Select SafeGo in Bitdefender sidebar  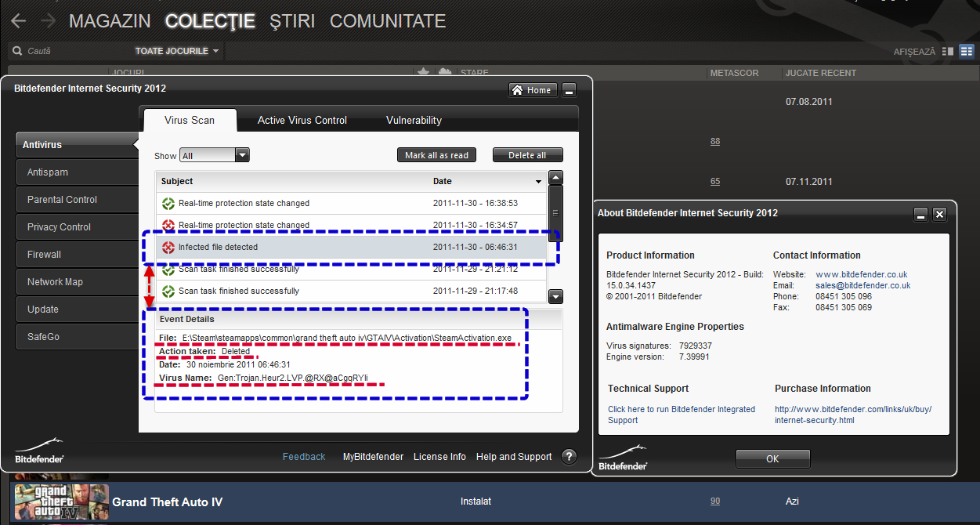[77, 337]
